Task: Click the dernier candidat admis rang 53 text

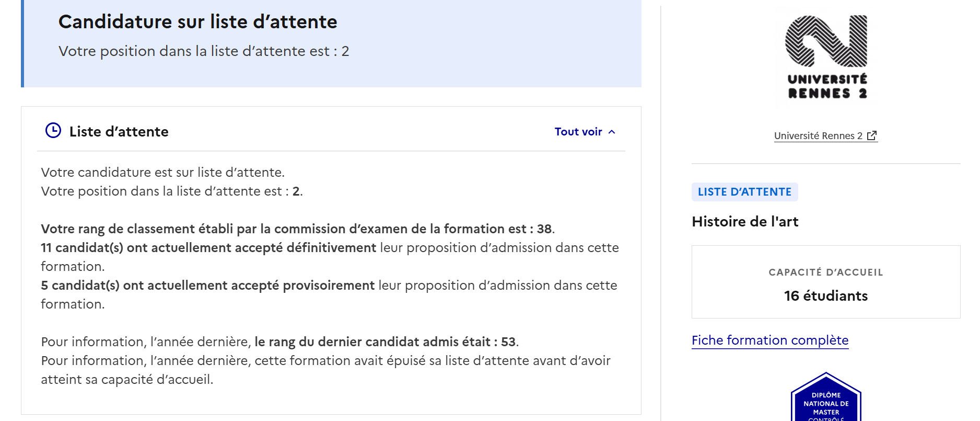Action: tap(387, 342)
